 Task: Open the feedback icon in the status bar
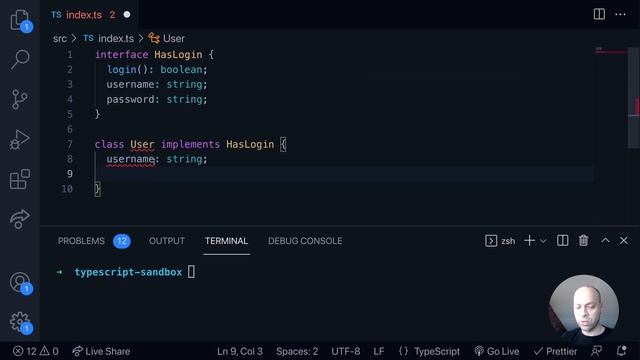pos(596,351)
